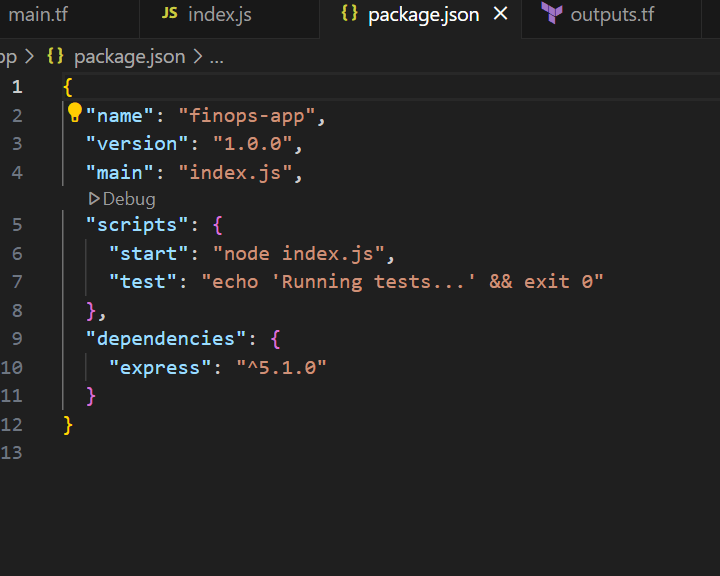Screen dimensions: 720x576
Task: Click the play triangle beside Debug
Action: [94, 199]
